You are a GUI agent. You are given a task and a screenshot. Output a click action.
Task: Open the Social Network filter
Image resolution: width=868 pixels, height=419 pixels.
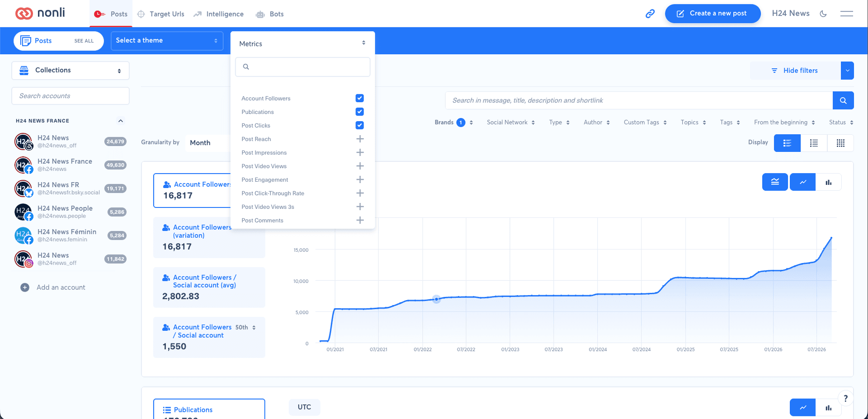tap(510, 122)
